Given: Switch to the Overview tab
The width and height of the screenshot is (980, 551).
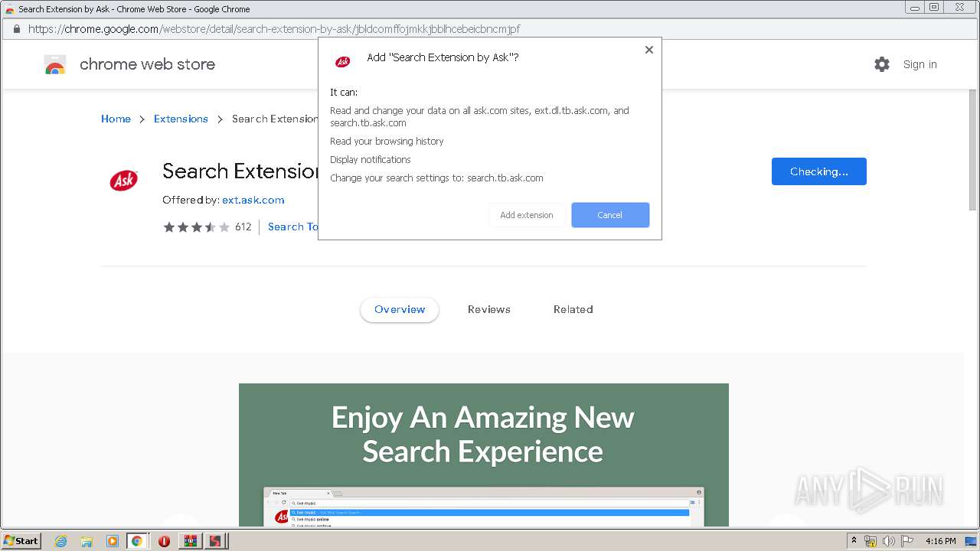Looking at the screenshot, I should (400, 310).
